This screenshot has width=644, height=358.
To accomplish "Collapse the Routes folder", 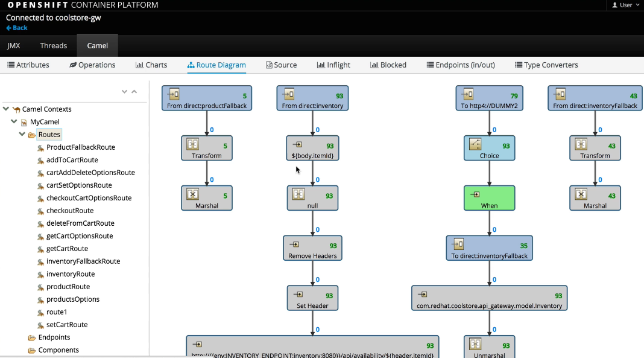I will (22, 135).
